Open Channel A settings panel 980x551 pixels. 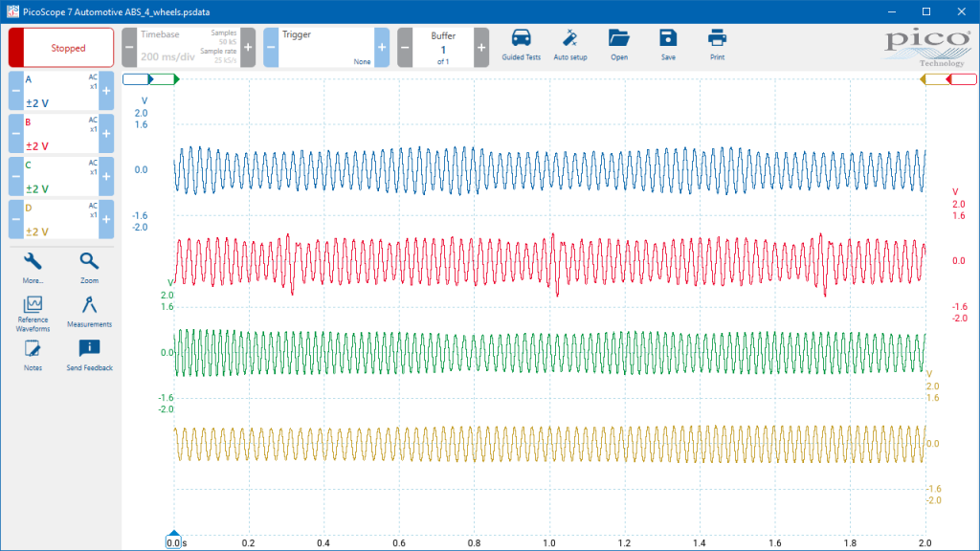(x=61, y=90)
